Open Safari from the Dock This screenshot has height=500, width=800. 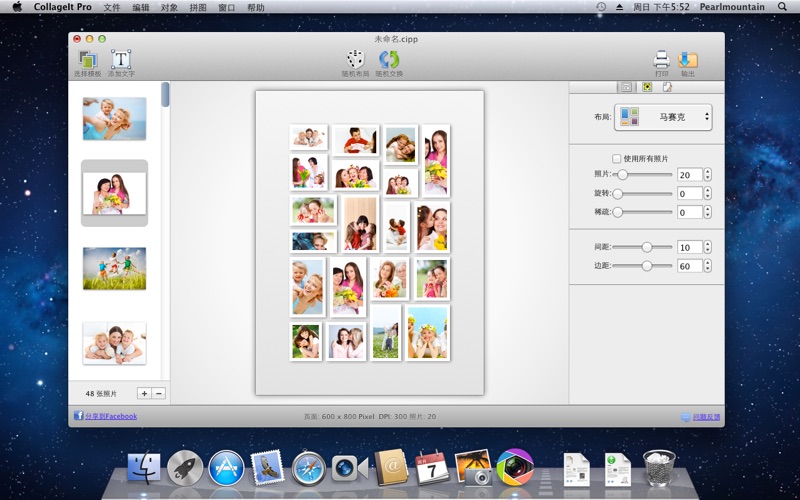pyautogui.click(x=308, y=467)
